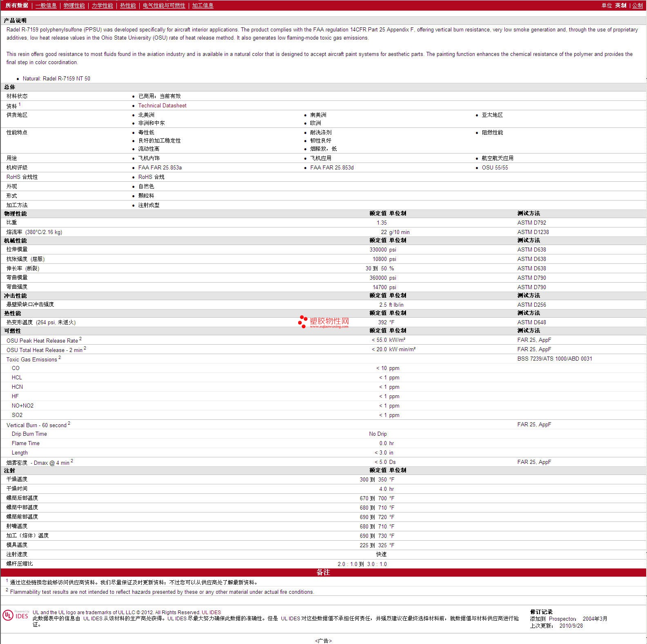Click the 上次更新 date 2010/9/28
647x644 pixels.
[571, 626]
